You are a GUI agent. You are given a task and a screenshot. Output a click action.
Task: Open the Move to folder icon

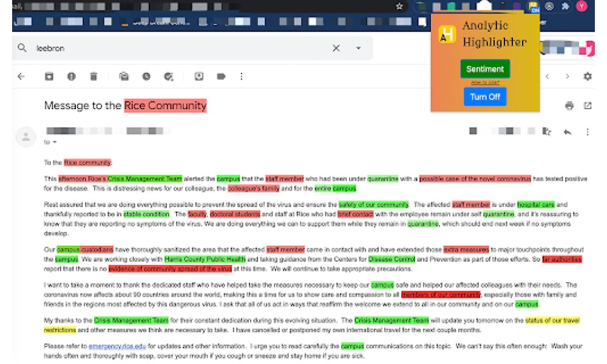tap(199, 76)
